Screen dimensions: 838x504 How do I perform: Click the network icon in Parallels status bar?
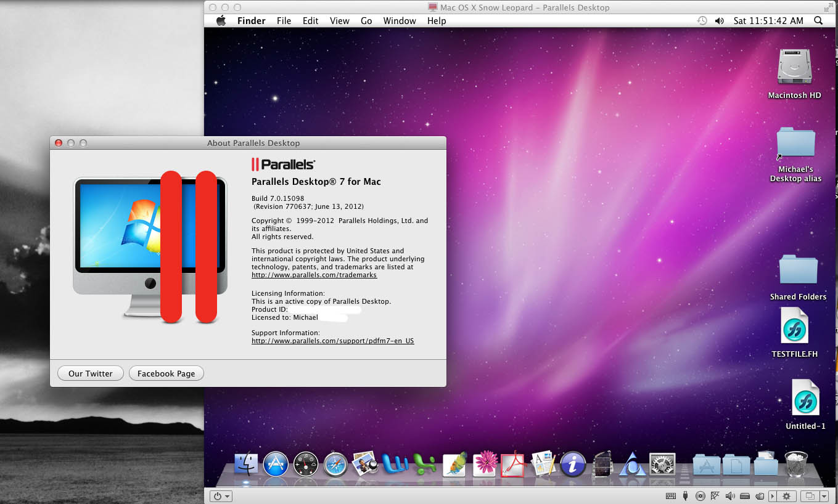[715, 496]
